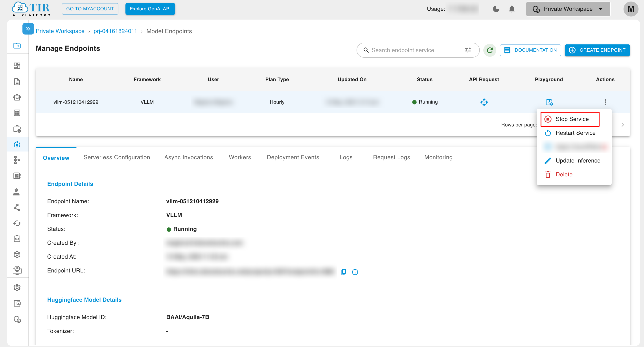Open the Serverless Configuration tab
Image resolution: width=644 pixels, height=347 pixels.
pos(117,157)
